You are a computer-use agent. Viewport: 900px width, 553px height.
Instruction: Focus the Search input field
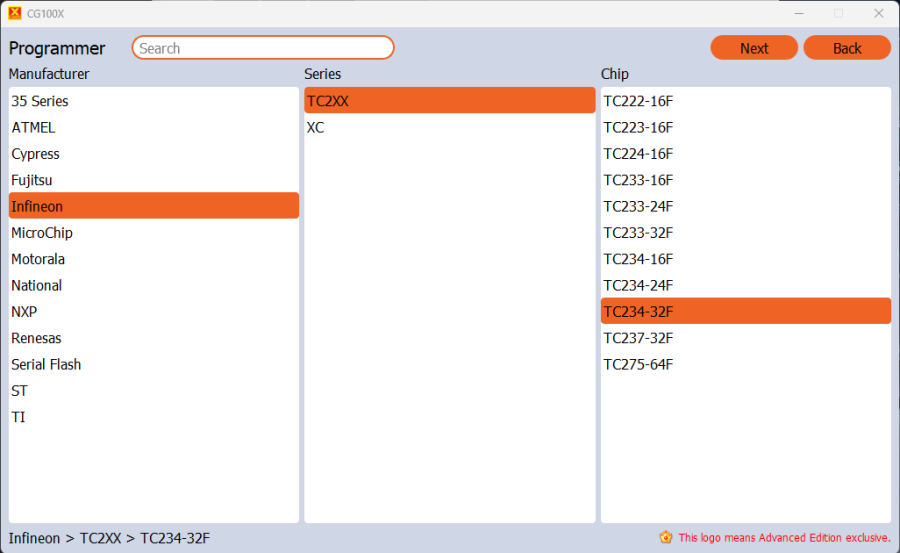click(x=263, y=48)
